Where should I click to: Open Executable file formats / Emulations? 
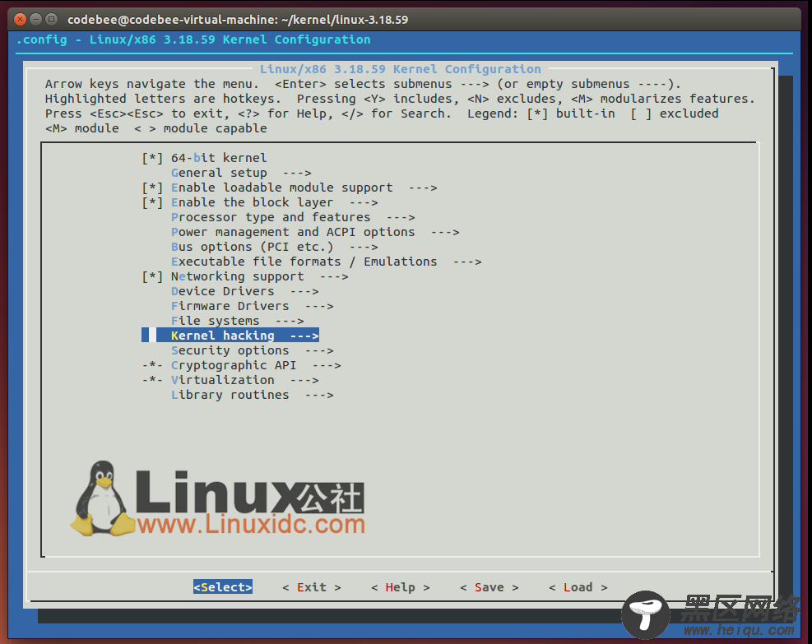point(327,262)
